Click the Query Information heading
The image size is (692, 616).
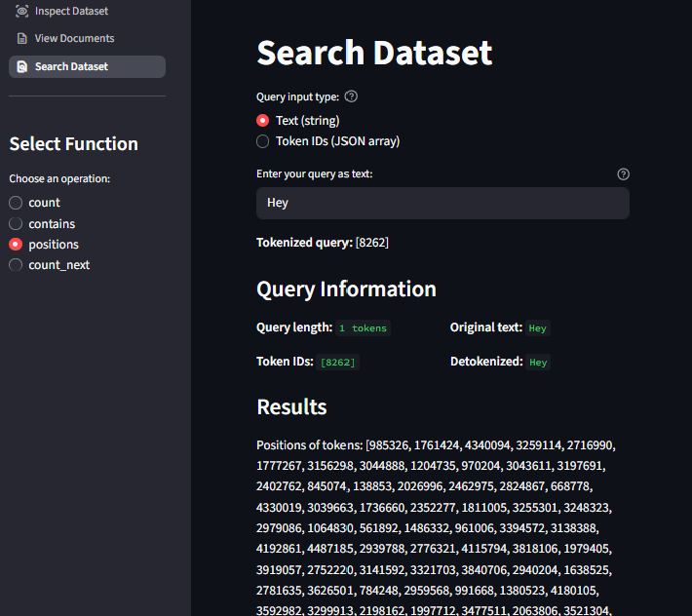click(346, 289)
